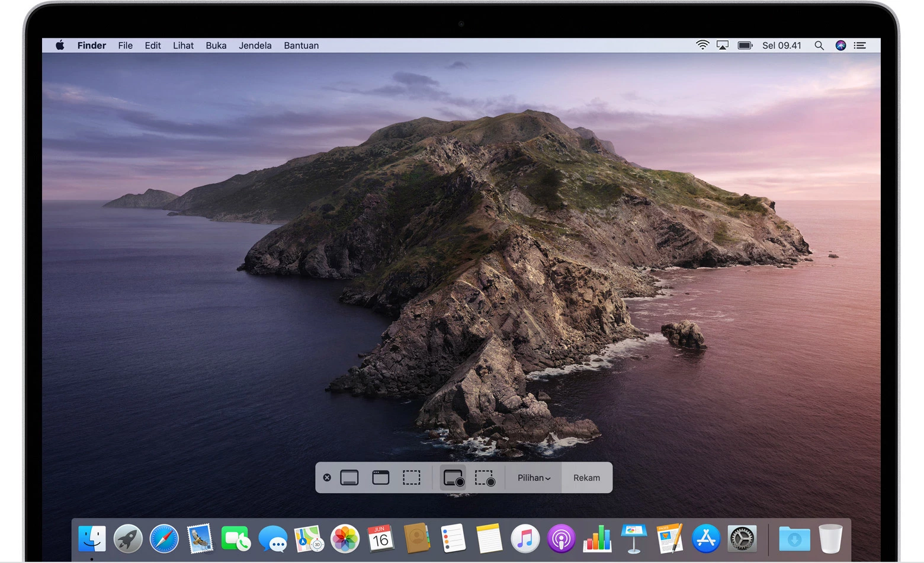Choose the Record Selected Portion mode
The height and width of the screenshot is (563, 924).
tap(485, 478)
